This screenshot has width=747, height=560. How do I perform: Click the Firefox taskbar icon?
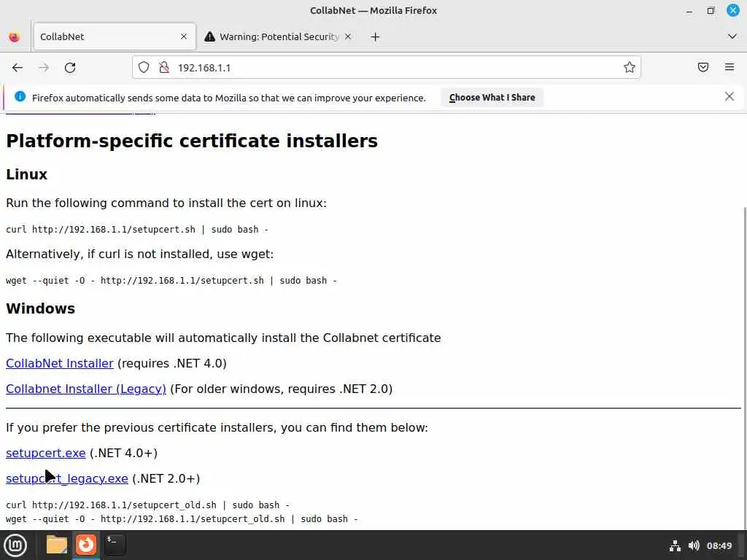[86, 545]
